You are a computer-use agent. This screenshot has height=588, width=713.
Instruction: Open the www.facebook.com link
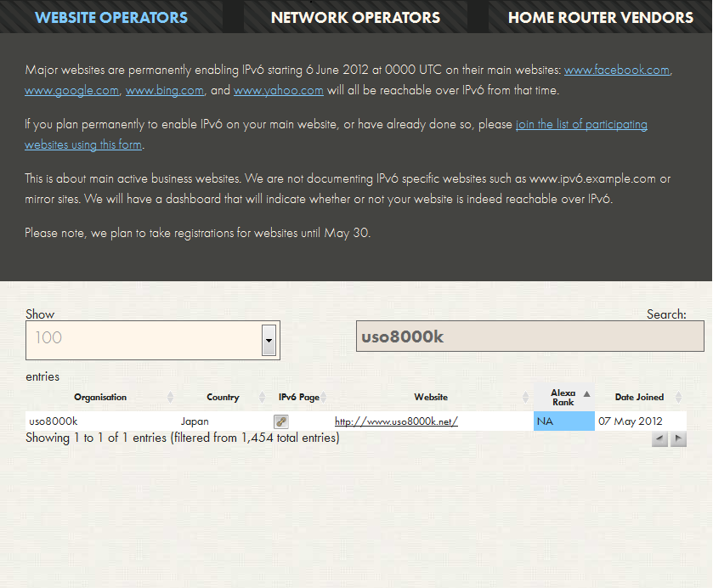(617, 70)
